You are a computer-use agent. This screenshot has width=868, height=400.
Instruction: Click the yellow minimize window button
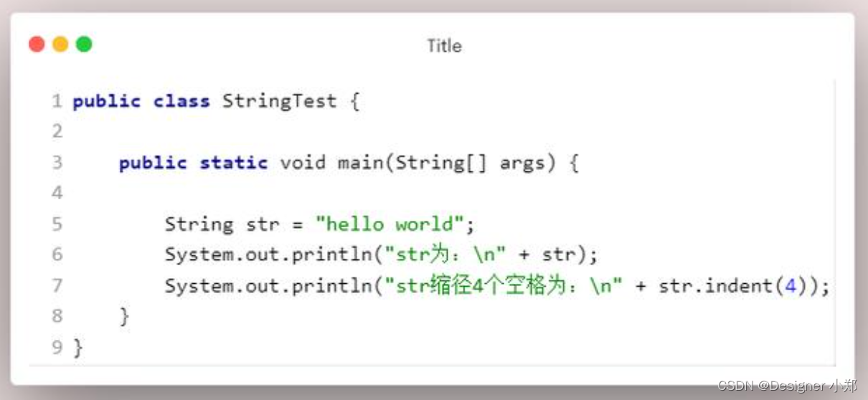(x=60, y=44)
